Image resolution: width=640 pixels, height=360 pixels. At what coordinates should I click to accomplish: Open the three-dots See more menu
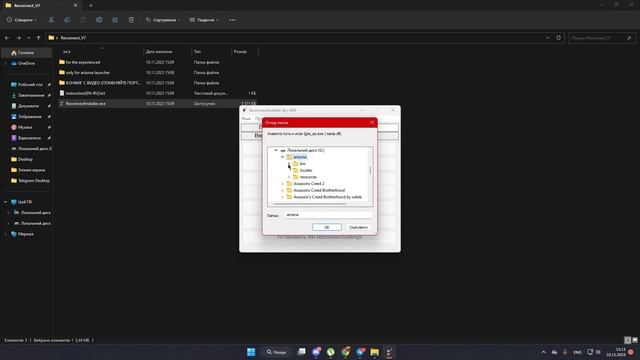point(232,20)
